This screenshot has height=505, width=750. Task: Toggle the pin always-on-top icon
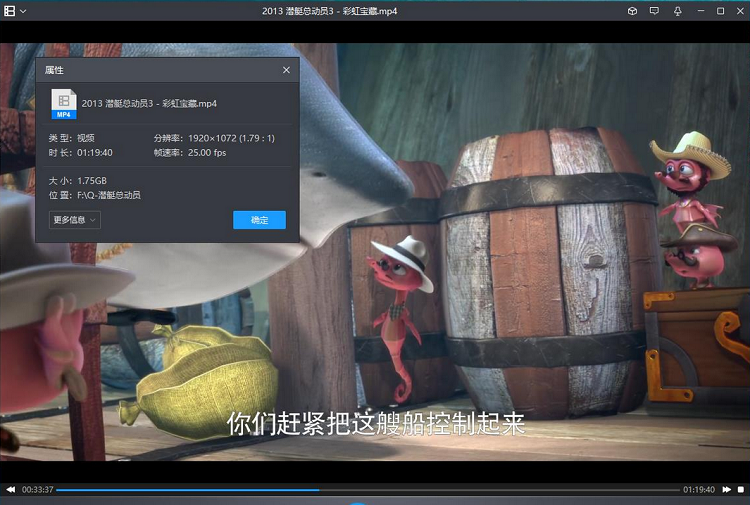677,11
